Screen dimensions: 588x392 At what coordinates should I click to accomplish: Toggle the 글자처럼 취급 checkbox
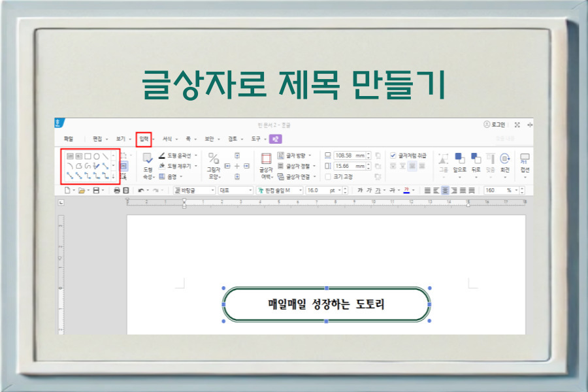click(393, 155)
